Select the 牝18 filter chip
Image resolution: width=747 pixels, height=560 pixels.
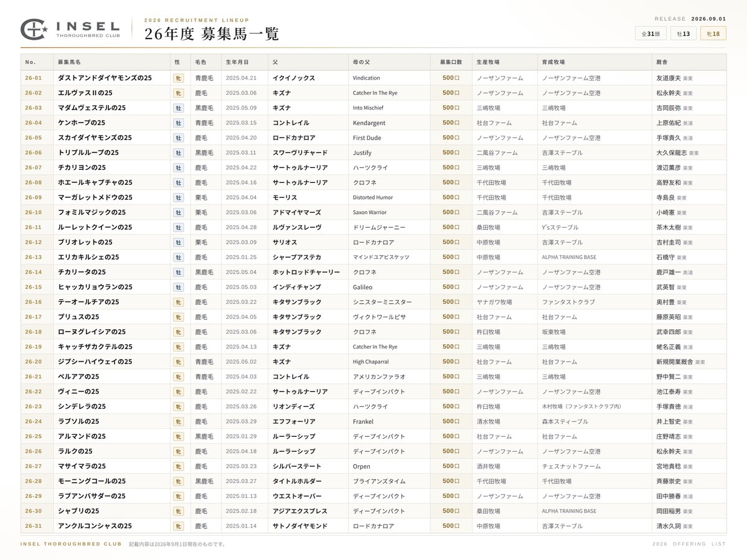click(713, 34)
